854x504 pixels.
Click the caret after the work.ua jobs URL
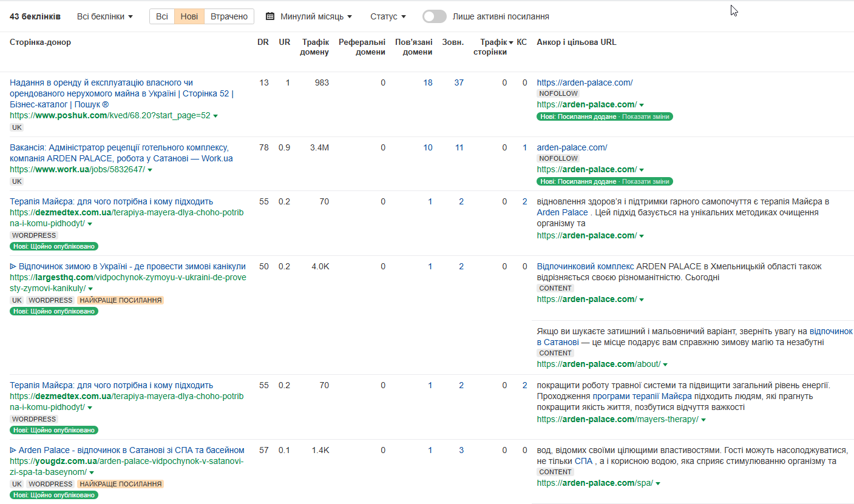(x=150, y=170)
